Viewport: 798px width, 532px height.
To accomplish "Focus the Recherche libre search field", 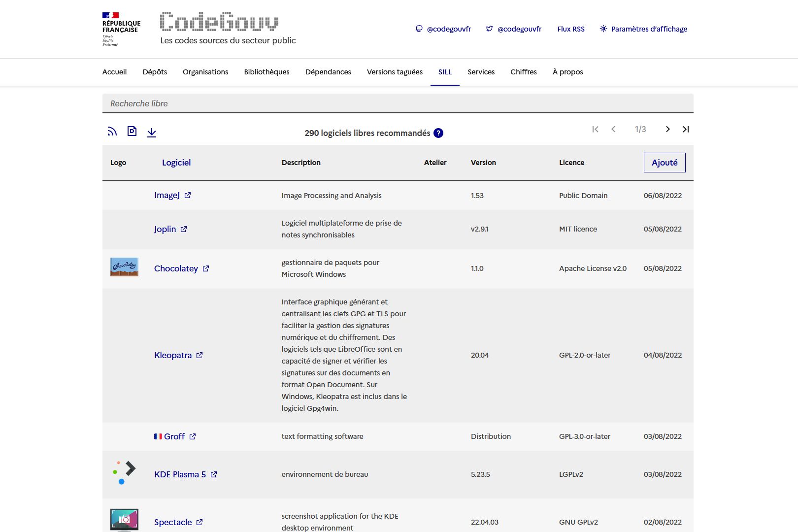I will [398, 103].
